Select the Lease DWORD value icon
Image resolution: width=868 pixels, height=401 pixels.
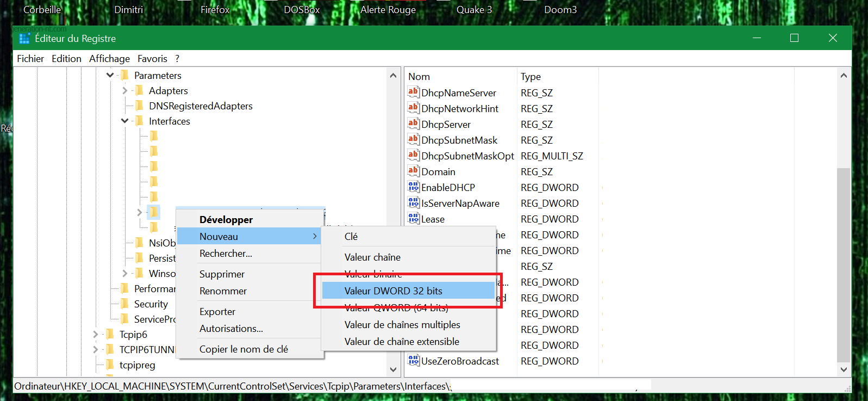413,219
